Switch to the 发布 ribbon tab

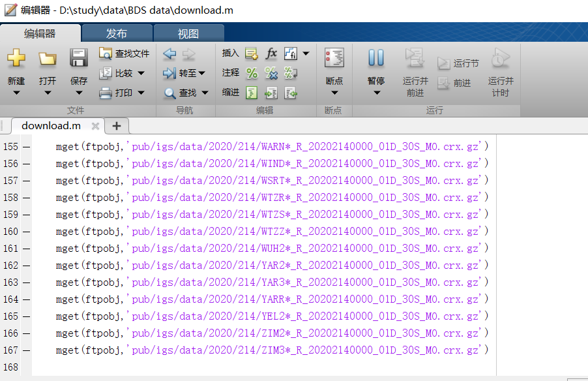point(117,33)
